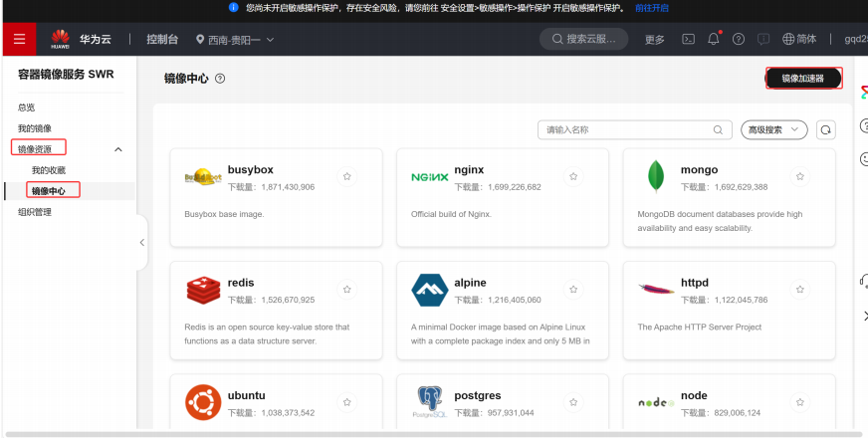Click the 前往开启 link in the banner

652,8
